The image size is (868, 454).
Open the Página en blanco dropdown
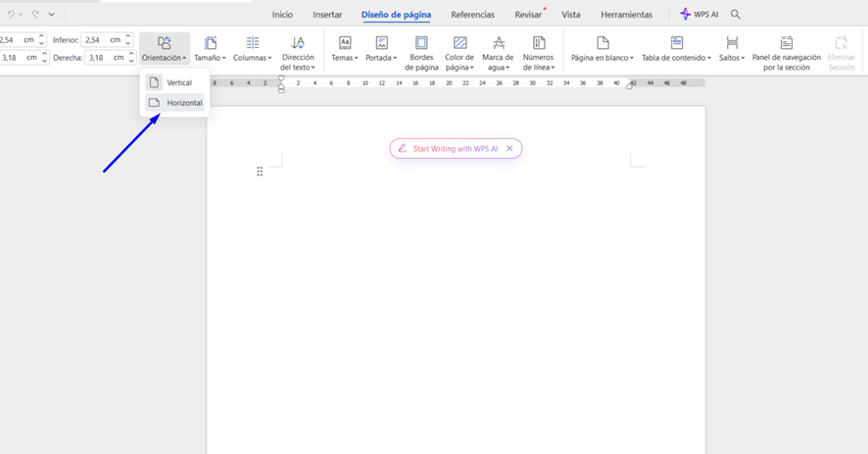(x=602, y=58)
